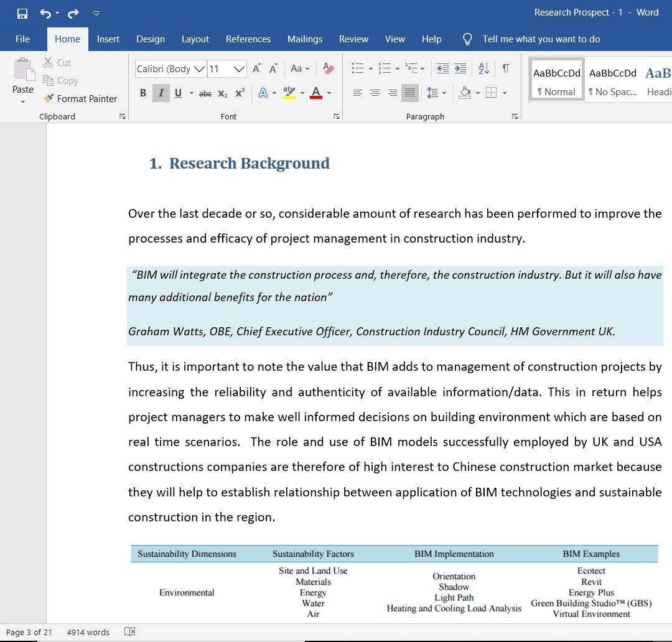Pick the red Font Color swatch
This screenshot has height=642, width=672.
(x=316, y=96)
